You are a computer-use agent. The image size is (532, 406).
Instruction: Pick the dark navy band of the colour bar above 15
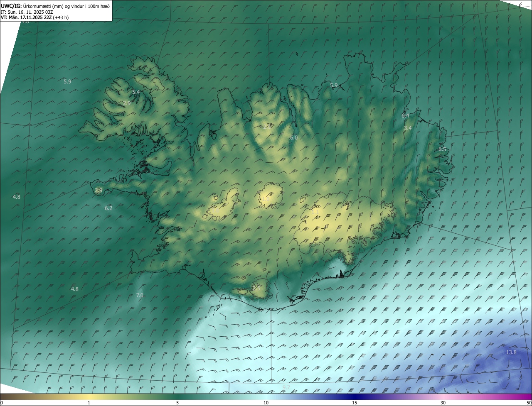pyautogui.click(x=355, y=396)
